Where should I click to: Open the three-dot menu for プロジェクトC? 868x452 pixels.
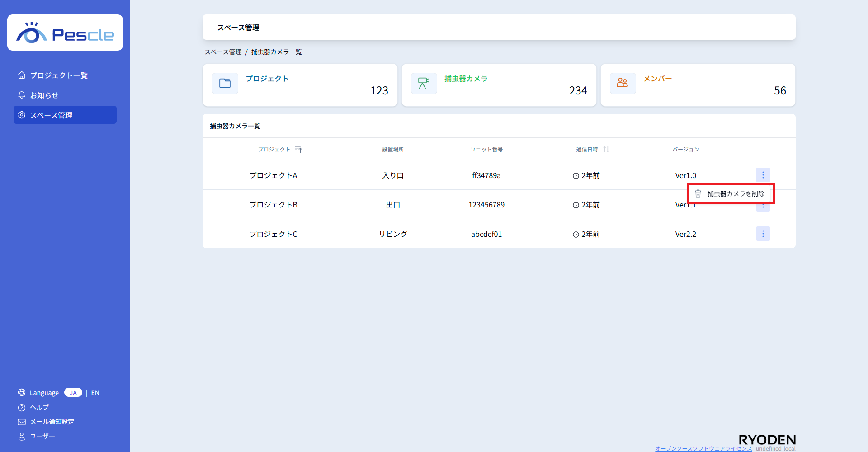[763, 234]
